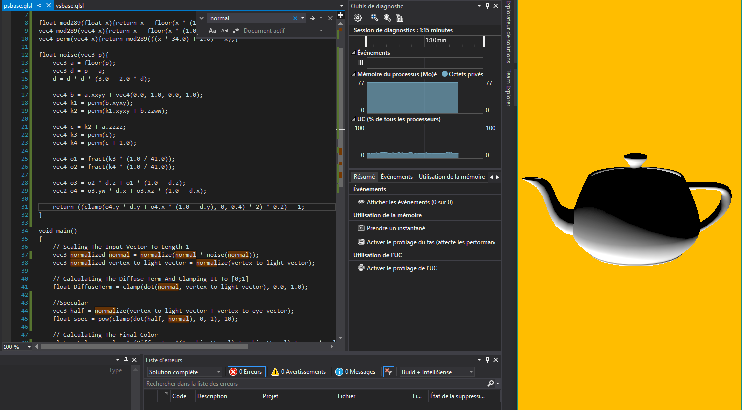The height and width of the screenshot is (410, 742).
Task: Open diagnostic tools settings gear
Action: 358,18
